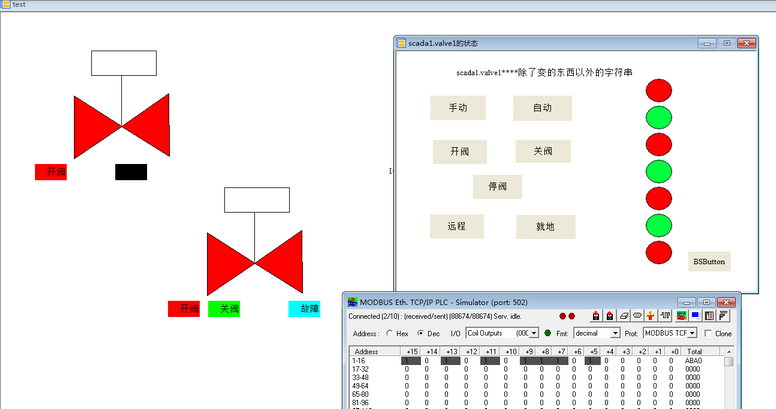776x409 pixels.
Task: Click the 停阀 button
Action: pyautogui.click(x=497, y=187)
